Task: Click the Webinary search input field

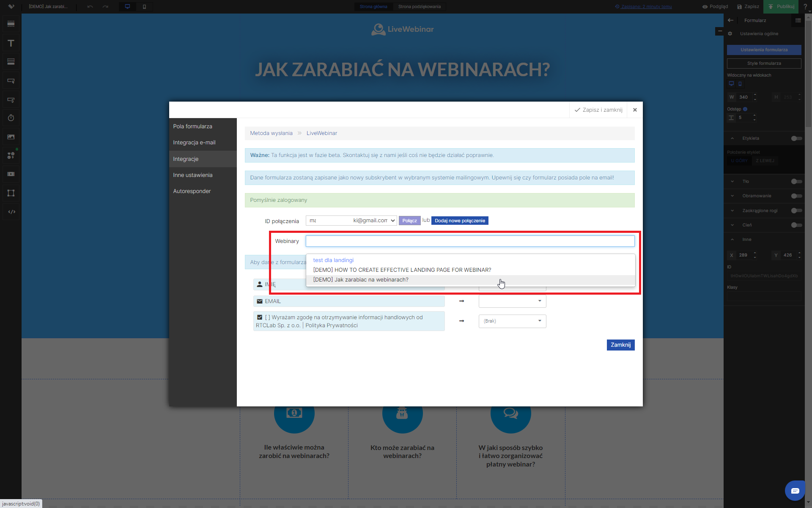Action: 470,241
